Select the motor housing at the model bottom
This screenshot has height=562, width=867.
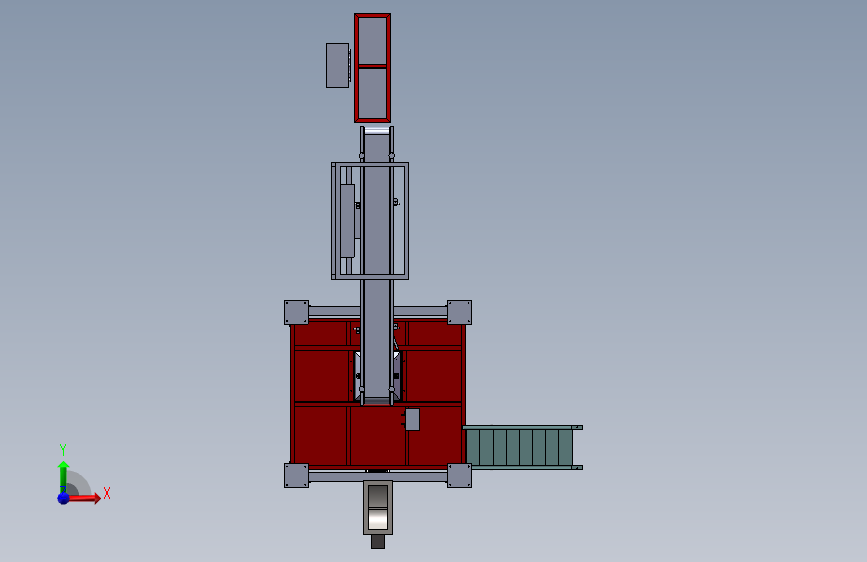[x=378, y=507]
